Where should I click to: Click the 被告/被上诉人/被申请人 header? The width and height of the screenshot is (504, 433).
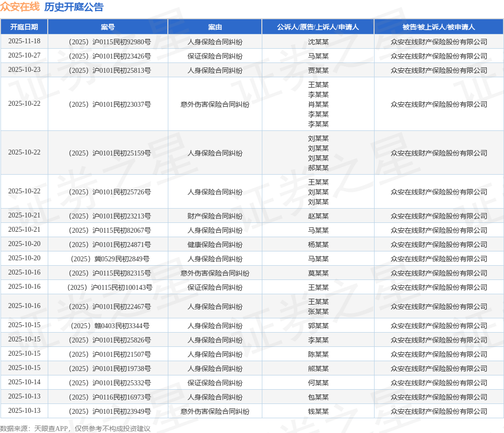439,27
